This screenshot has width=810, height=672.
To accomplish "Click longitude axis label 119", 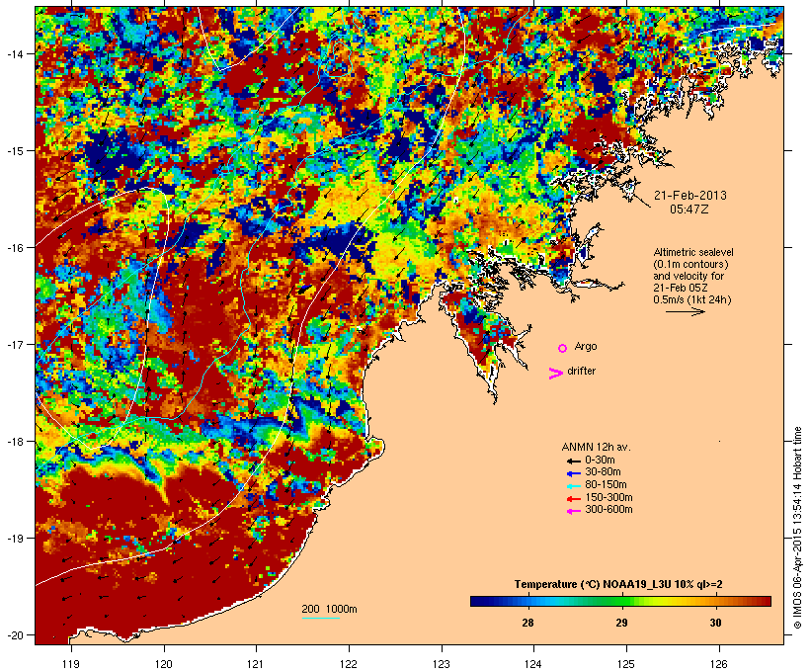I will tap(71, 664).
